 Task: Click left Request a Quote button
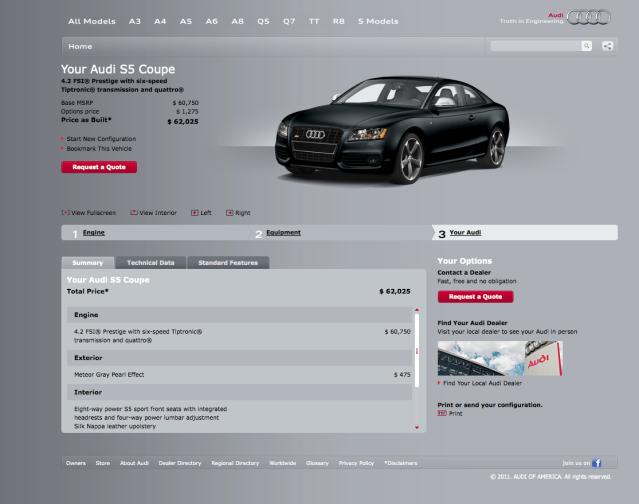(x=99, y=167)
